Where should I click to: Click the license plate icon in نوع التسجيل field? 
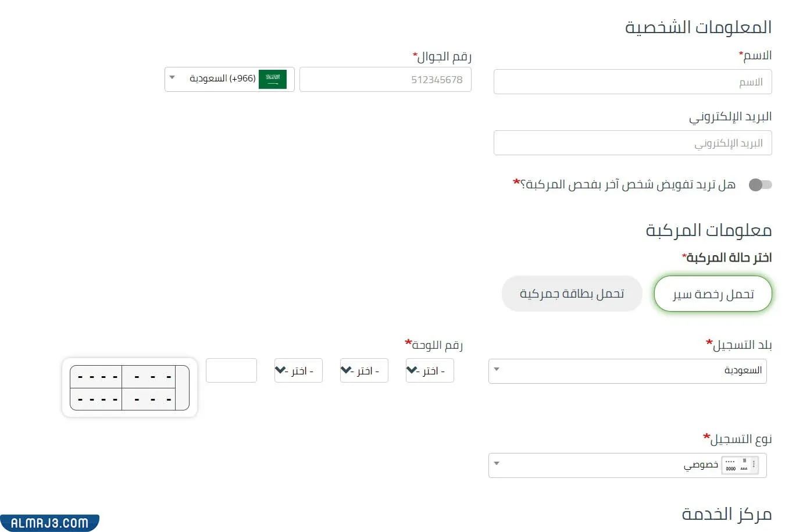[x=740, y=465]
